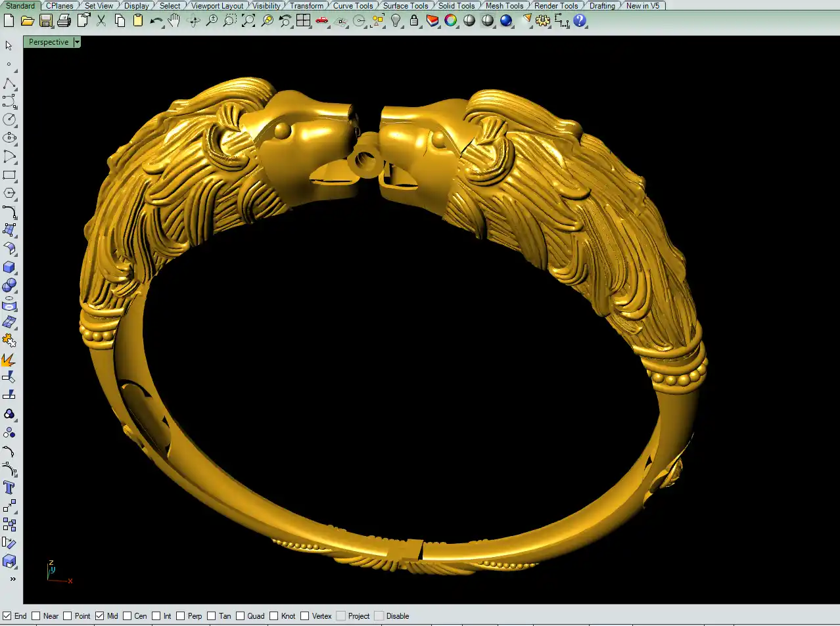
Task: Enable the Near osnap checkbox
Action: [x=36, y=616]
